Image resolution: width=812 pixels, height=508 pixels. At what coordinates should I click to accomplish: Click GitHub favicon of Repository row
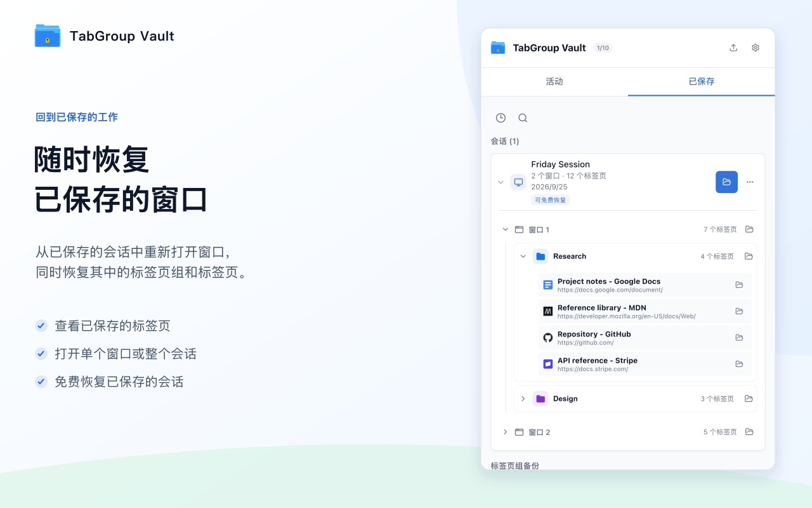[548, 338]
